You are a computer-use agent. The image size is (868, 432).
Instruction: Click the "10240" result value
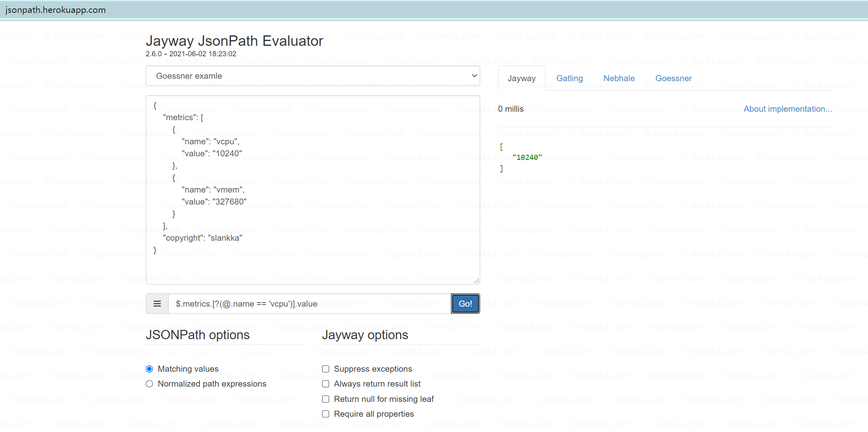(527, 158)
